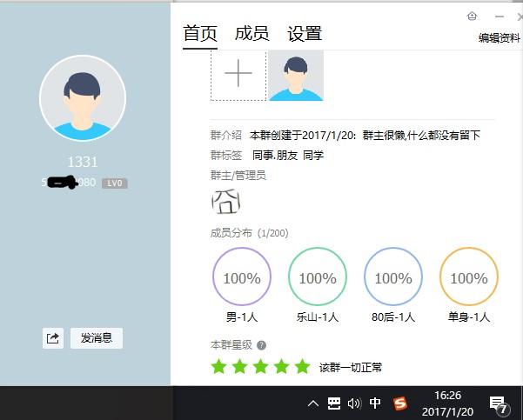This screenshot has width=523, height=420.
Task: Click the 编辑资料 link
Action: (x=500, y=38)
